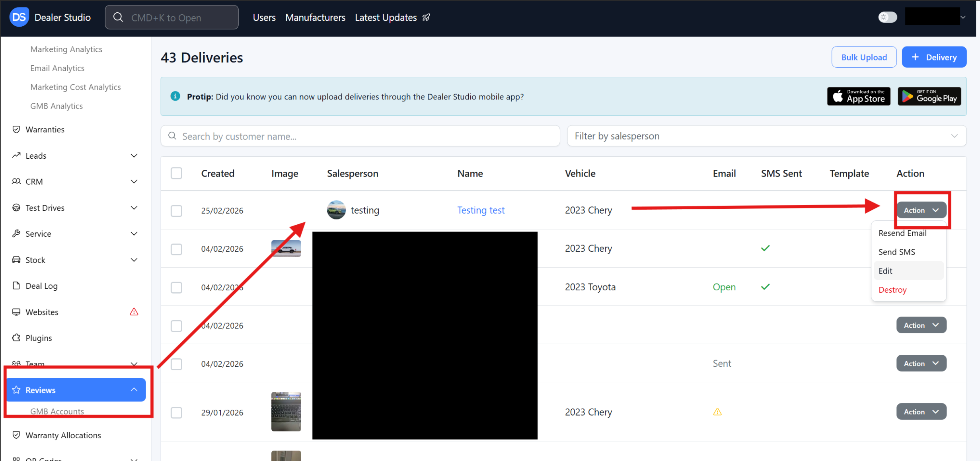The image size is (980, 461).
Task: Check the select-all checkbox in table header
Action: [x=176, y=173]
